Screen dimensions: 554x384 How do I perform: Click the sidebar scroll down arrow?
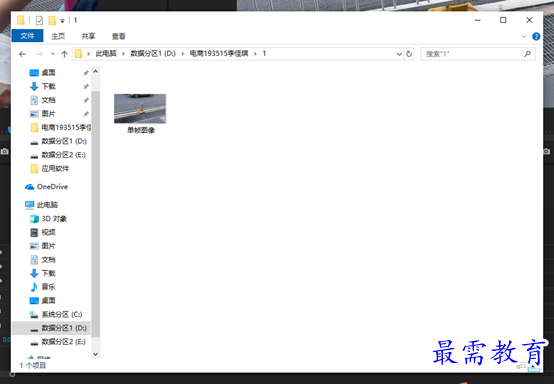click(x=95, y=354)
